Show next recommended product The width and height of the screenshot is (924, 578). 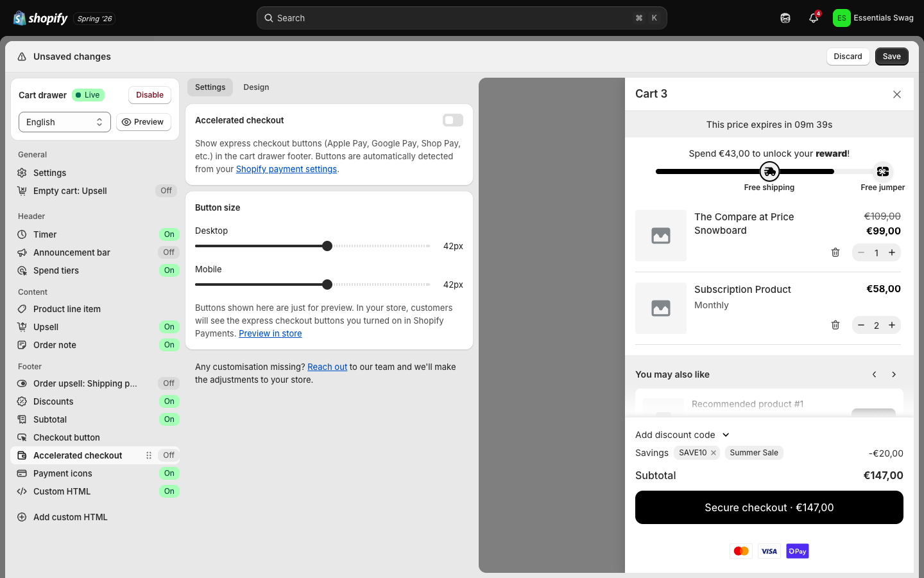[x=894, y=374]
